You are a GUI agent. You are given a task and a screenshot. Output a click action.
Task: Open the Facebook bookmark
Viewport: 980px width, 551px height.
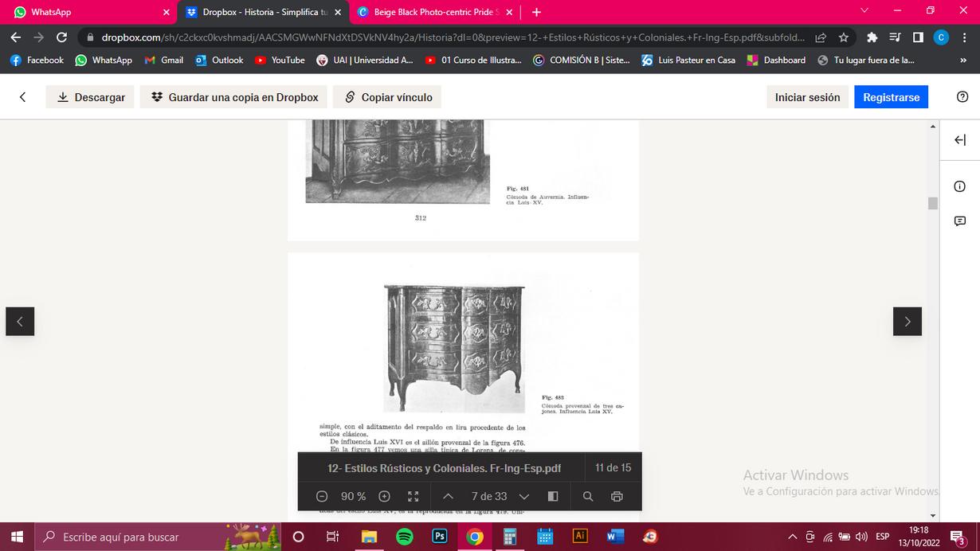(x=37, y=60)
